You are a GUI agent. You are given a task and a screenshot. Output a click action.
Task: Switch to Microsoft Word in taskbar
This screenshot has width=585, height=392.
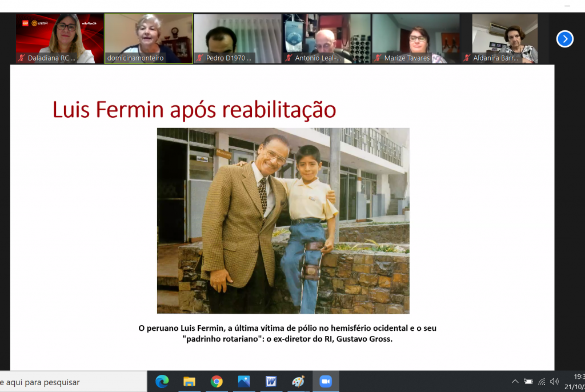(x=271, y=382)
